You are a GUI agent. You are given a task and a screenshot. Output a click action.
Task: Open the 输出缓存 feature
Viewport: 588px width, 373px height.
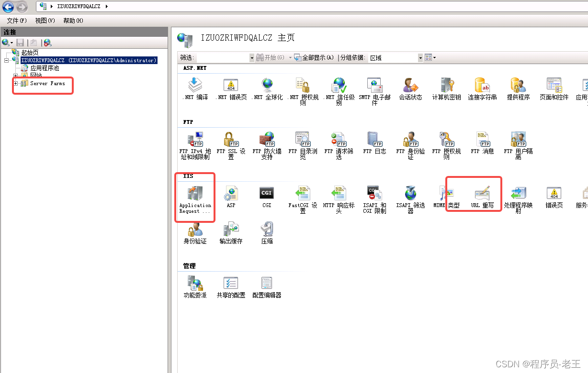tap(231, 233)
